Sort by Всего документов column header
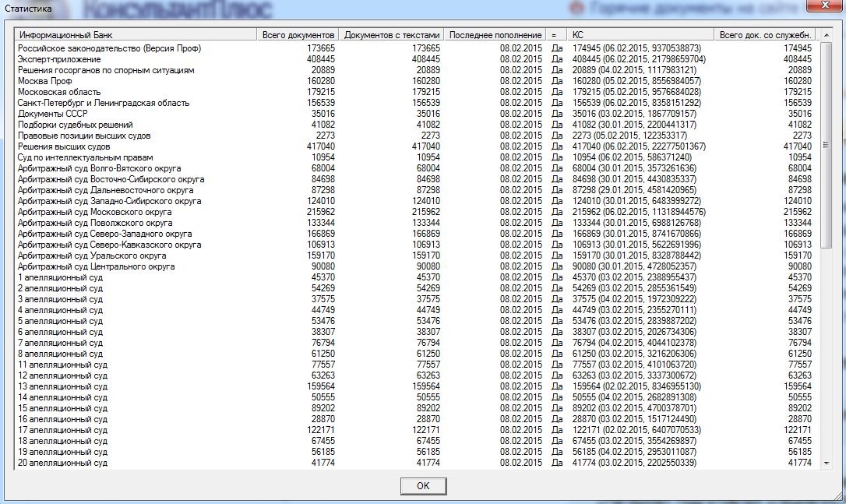Screen dimensions: 846x504 coord(298,34)
